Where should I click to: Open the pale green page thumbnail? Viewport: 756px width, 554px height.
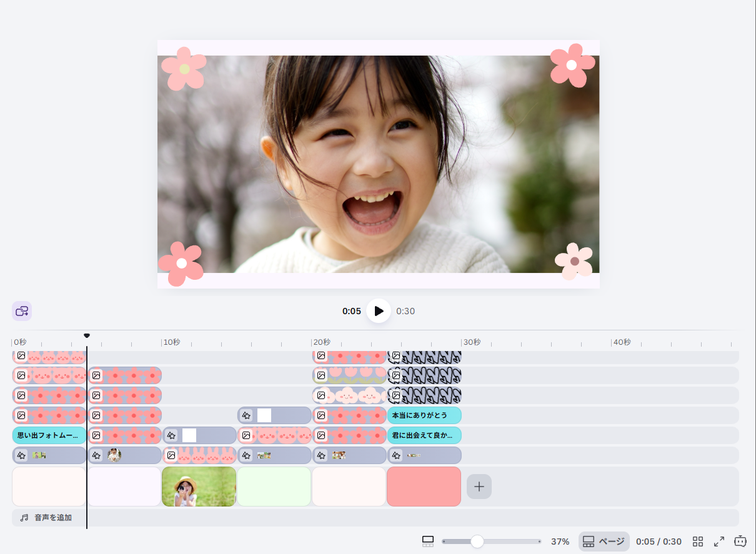tap(274, 487)
